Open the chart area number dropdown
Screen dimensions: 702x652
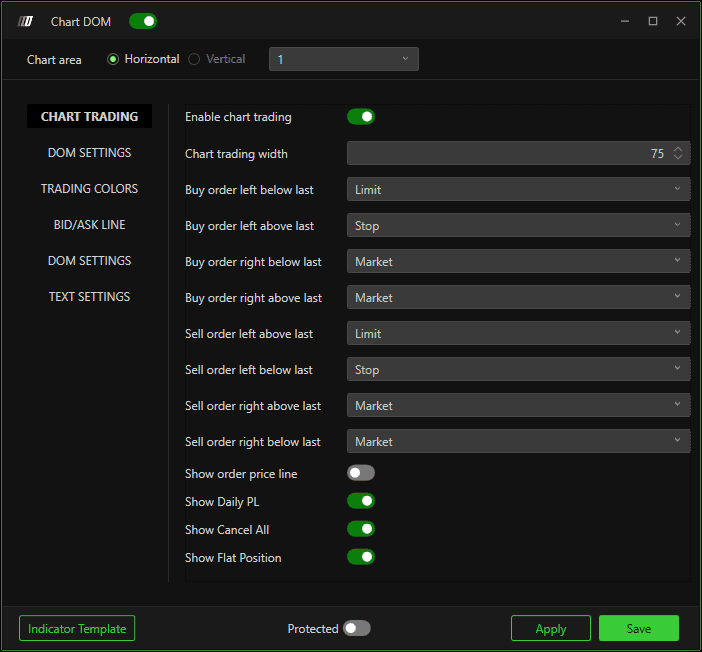(x=344, y=59)
